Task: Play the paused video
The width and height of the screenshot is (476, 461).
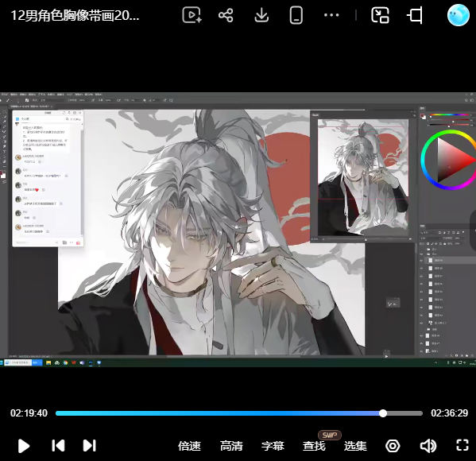Action: coord(23,446)
